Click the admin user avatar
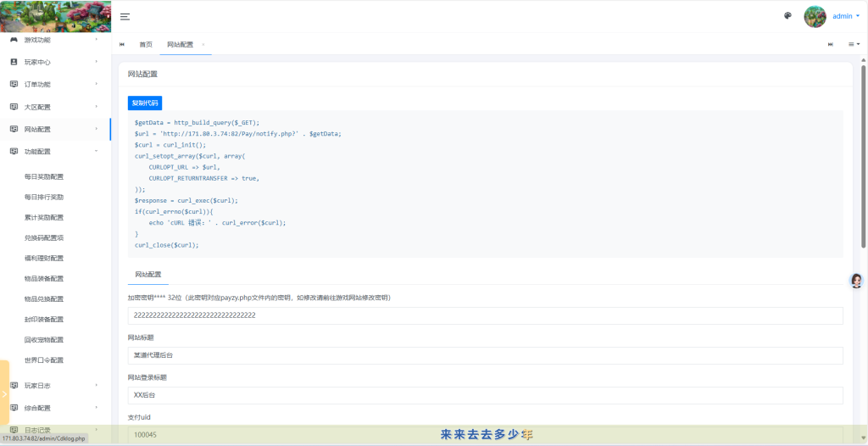Screen dimensions: 868x446 click(815, 16)
